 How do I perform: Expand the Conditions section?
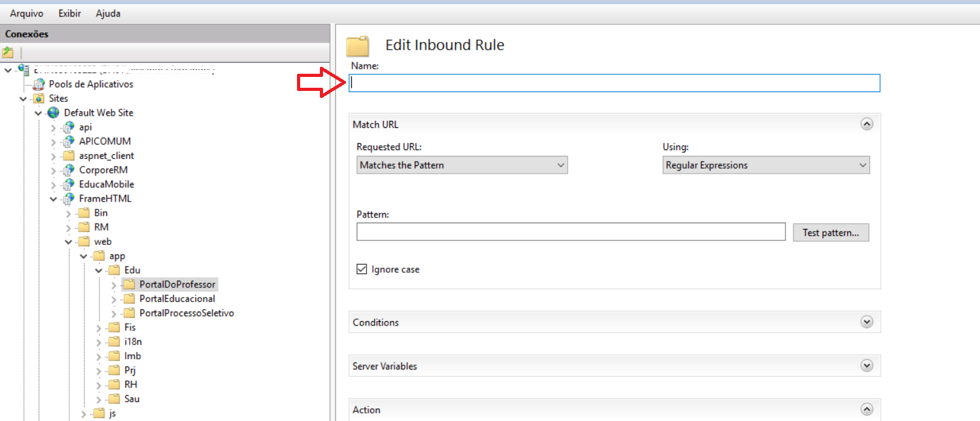pos(866,322)
